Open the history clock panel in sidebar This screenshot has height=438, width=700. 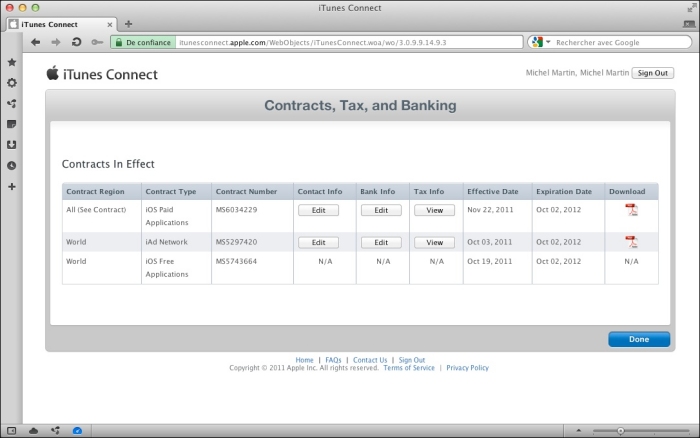click(12, 166)
